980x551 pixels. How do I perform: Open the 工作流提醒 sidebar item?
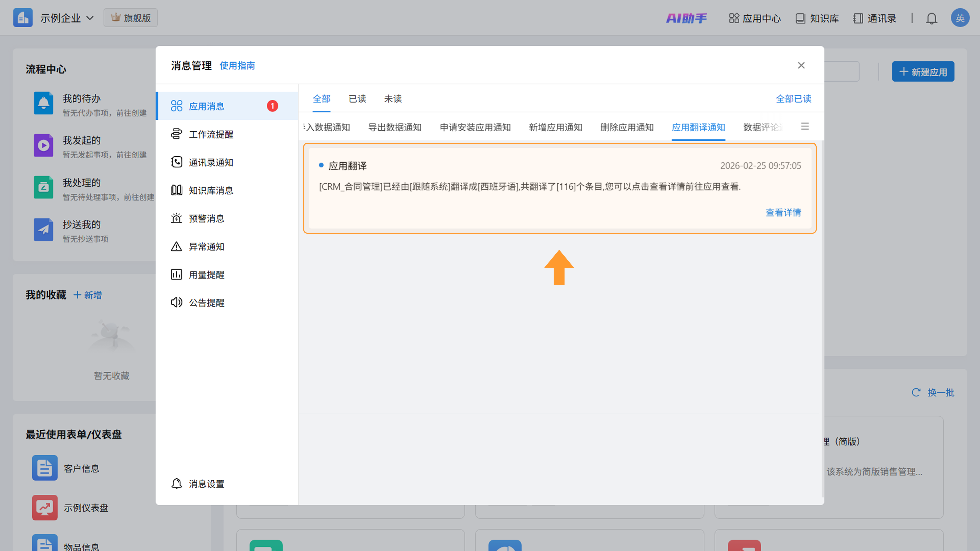click(211, 134)
